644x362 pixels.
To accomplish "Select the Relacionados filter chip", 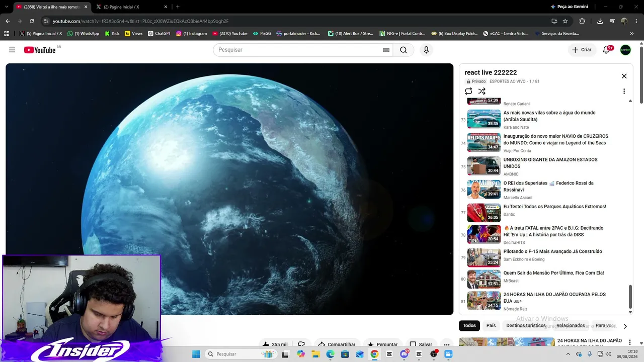I will click(x=571, y=326).
